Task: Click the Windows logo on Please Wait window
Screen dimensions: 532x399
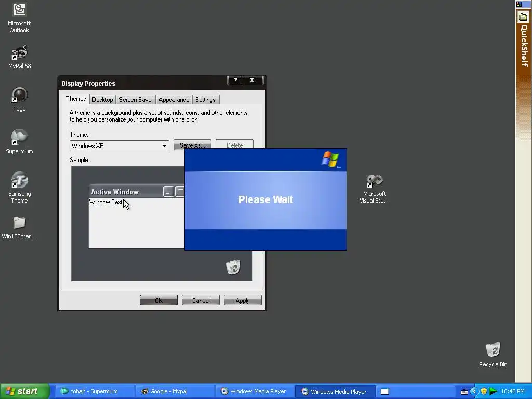Action: (x=330, y=159)
